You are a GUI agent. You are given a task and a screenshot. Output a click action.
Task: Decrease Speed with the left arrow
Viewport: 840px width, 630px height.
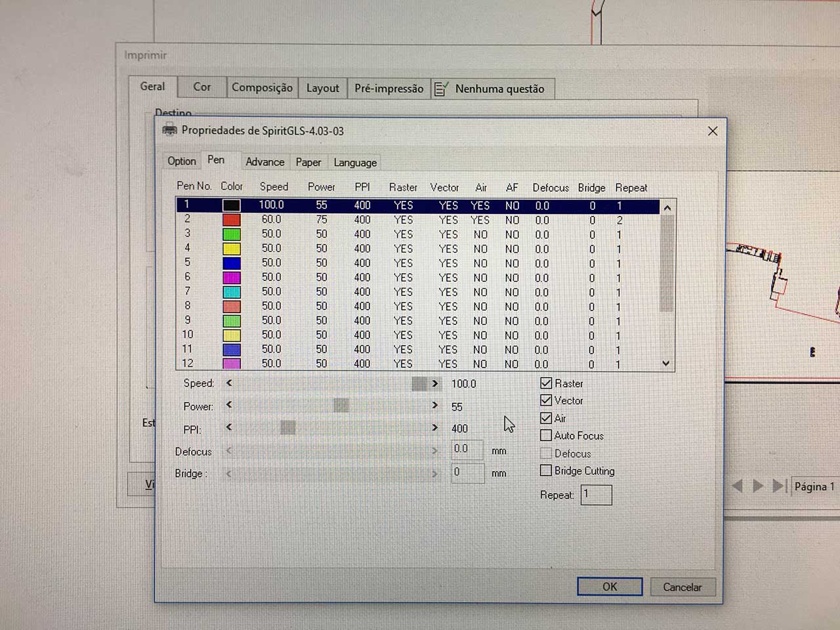(x=229, y=383)
